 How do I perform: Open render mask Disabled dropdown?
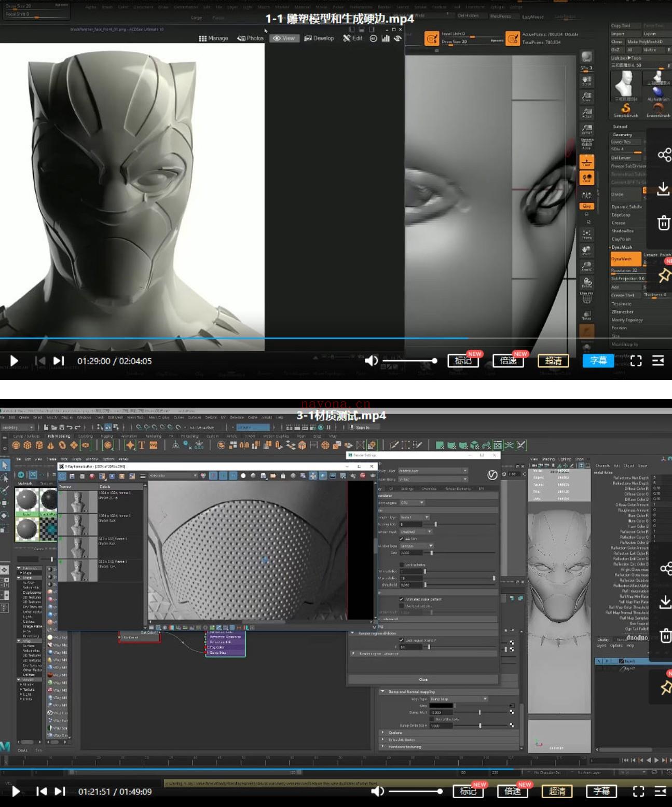click(x=416, y=531)
